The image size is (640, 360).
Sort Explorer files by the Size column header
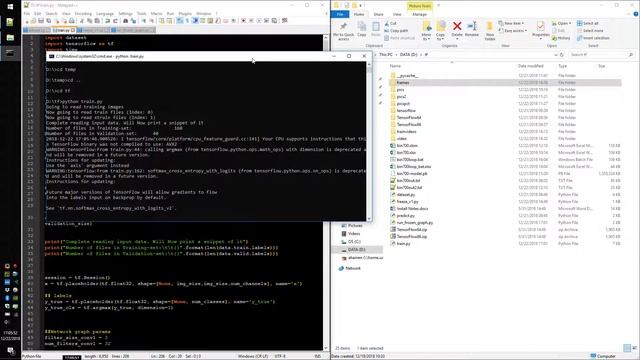tap(602, 66)
